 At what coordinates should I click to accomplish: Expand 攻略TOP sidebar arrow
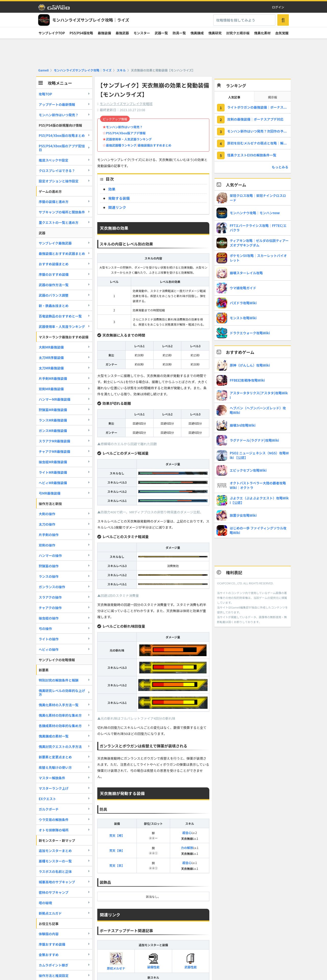pyautogui.click(x=89, y=94)
